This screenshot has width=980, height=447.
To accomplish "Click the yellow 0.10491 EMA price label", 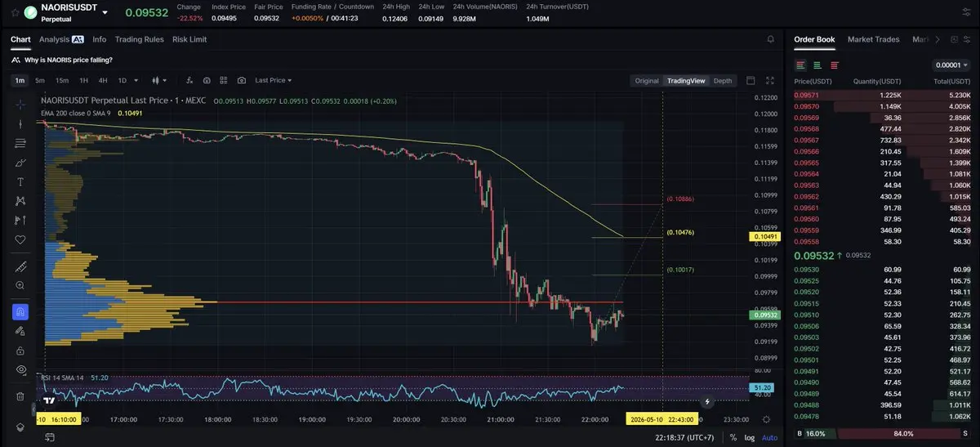I will click(764, 237).
